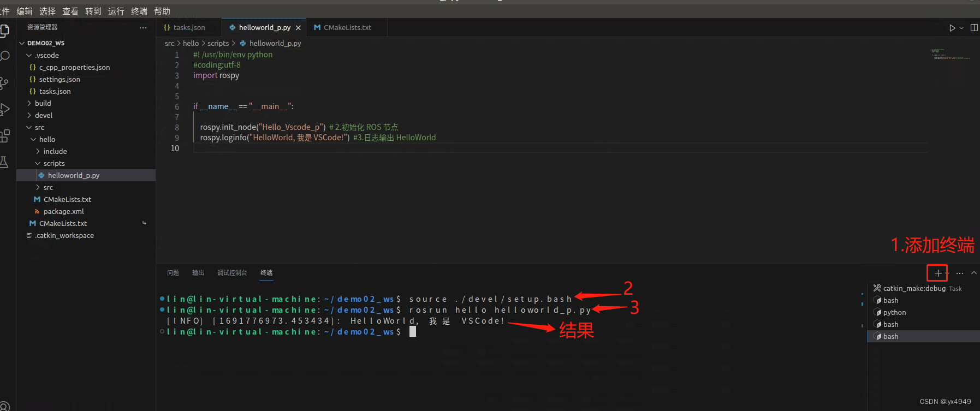Click the Run Python file play button
The image size is (980, 411).
pyautogui.click(x=952, y=28)
